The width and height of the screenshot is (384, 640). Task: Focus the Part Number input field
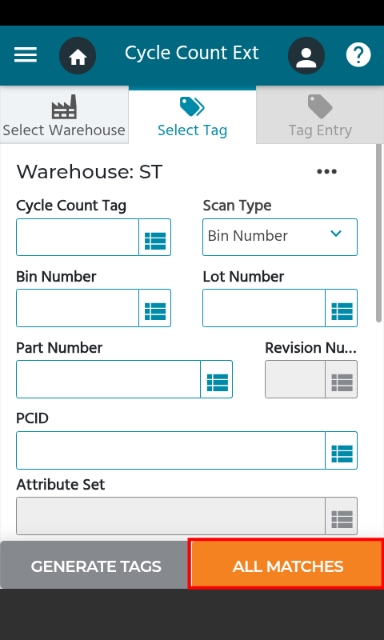tap(109, 379)
